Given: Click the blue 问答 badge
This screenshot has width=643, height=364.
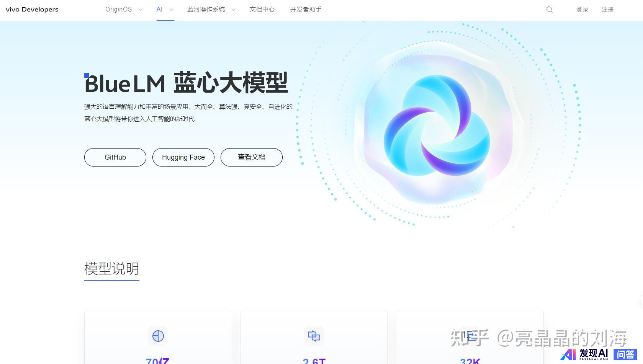Looking at the screenshot, I should pyautogui.click(x=625, y=354).
